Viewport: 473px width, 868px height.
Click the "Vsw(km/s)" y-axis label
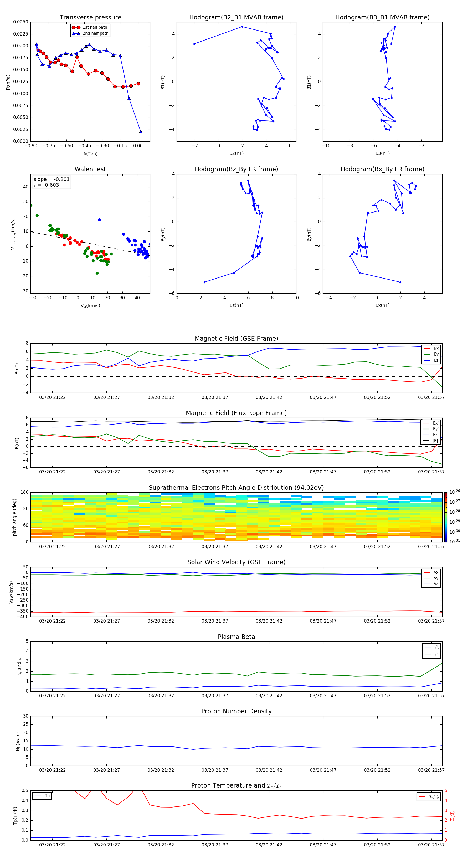click(x=11, y=592)
